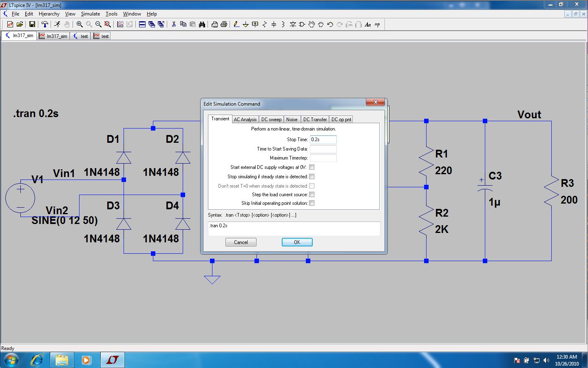The width and height of the screenshot is (588, 368).
Task: Open the component selection tool
Action: [302, 24]
